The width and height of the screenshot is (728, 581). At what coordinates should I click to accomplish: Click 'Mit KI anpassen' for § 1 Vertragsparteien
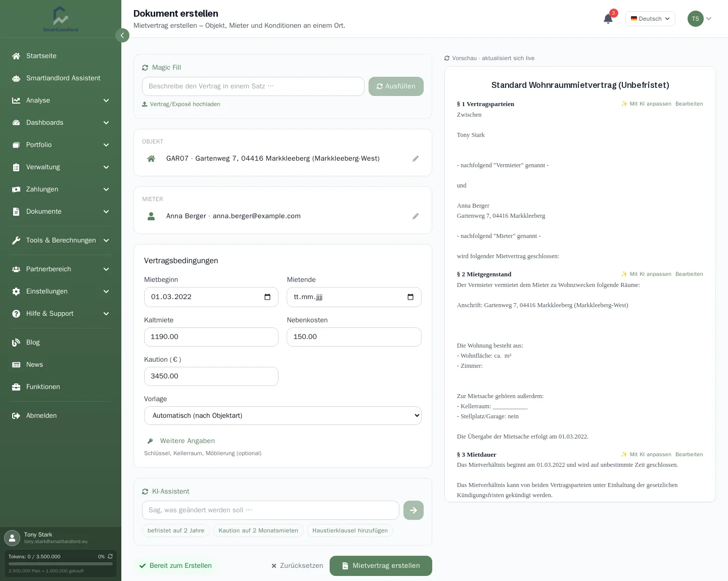point(646,104)
